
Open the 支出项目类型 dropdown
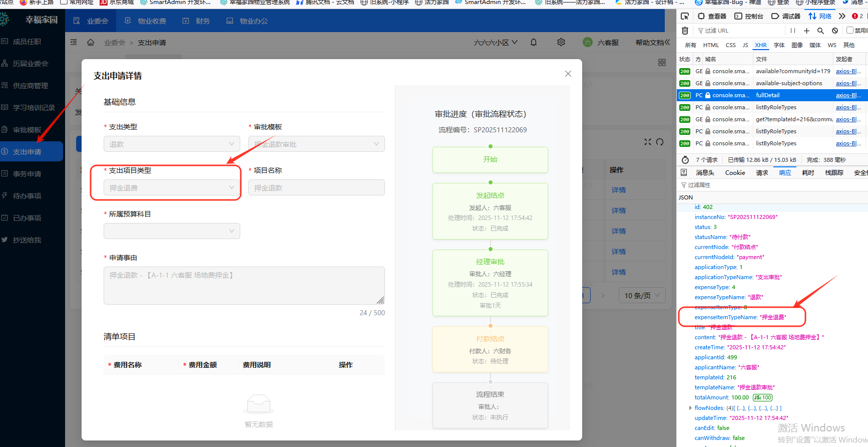pos(172,188)
